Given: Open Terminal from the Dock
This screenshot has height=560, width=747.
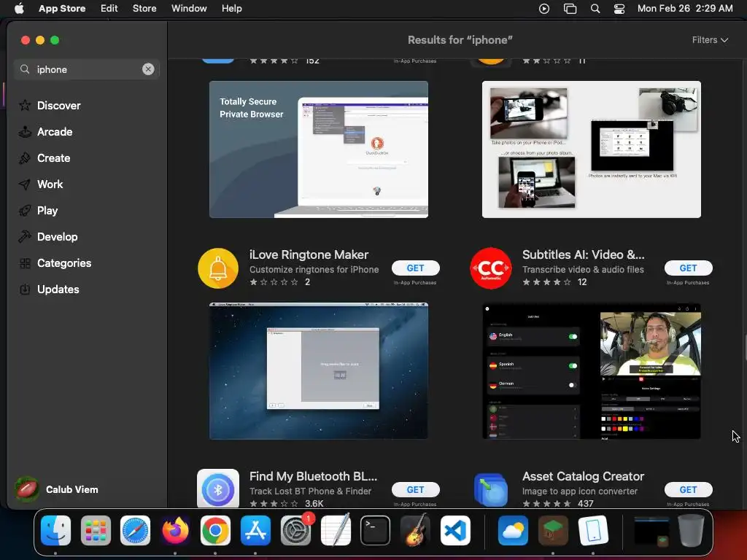Looking at the screenshot, I should click(375, 530).
